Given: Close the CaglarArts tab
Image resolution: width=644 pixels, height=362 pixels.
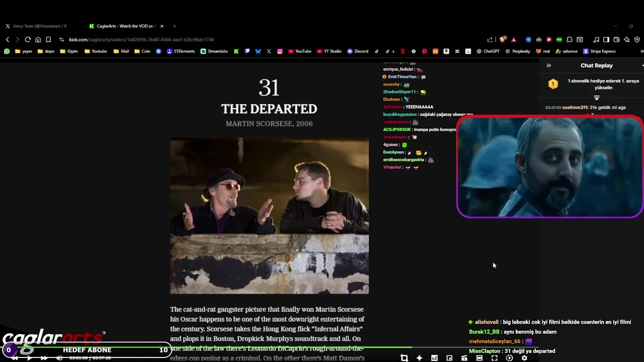Looking at the screenshot, I should [162, 26].
